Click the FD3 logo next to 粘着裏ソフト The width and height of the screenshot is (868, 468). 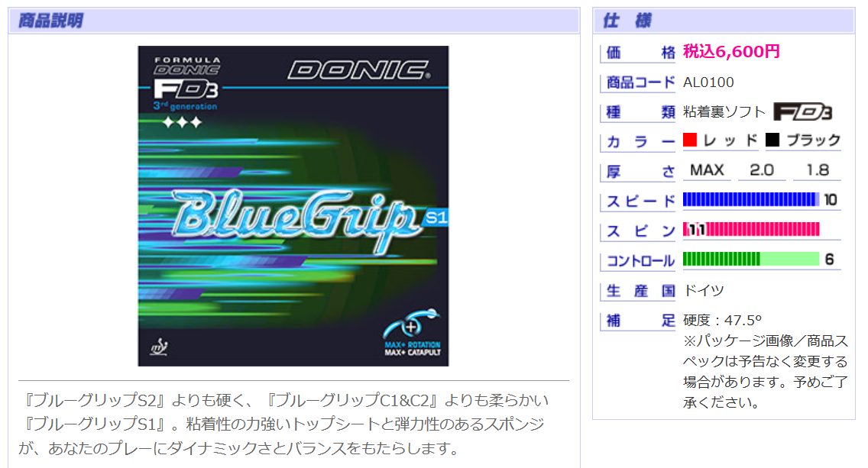coord(803,111)
